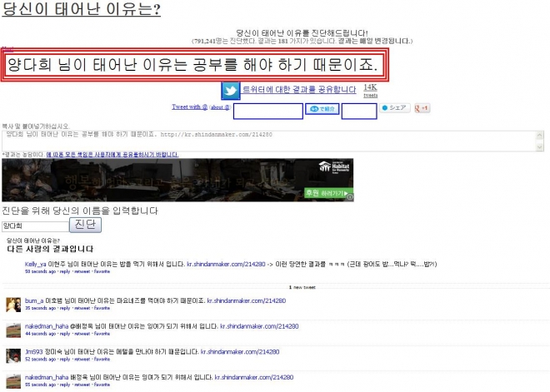Click the '14K tweets' count link
The height and width of the screenshot is (392, 550).
click(370, 91)
